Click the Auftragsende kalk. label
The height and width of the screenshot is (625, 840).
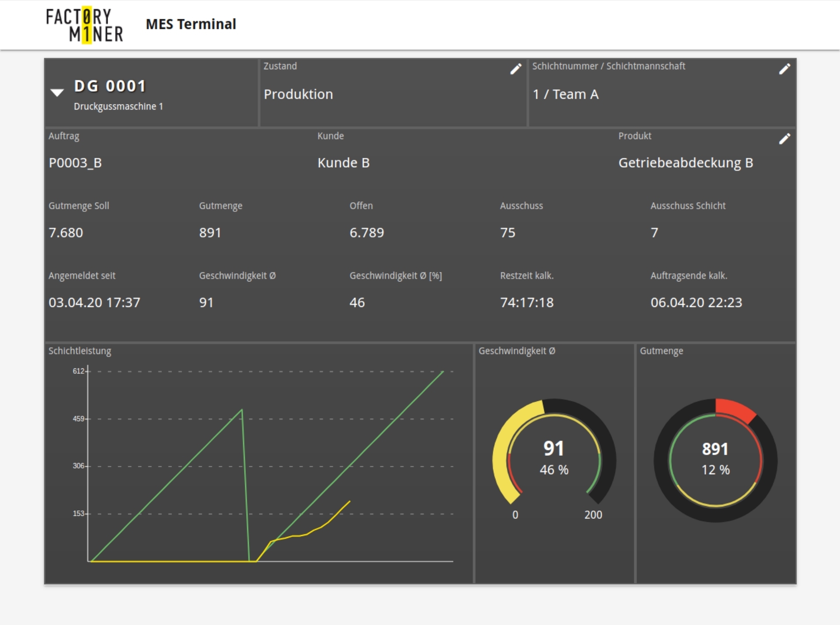click(x=689, y=275)
